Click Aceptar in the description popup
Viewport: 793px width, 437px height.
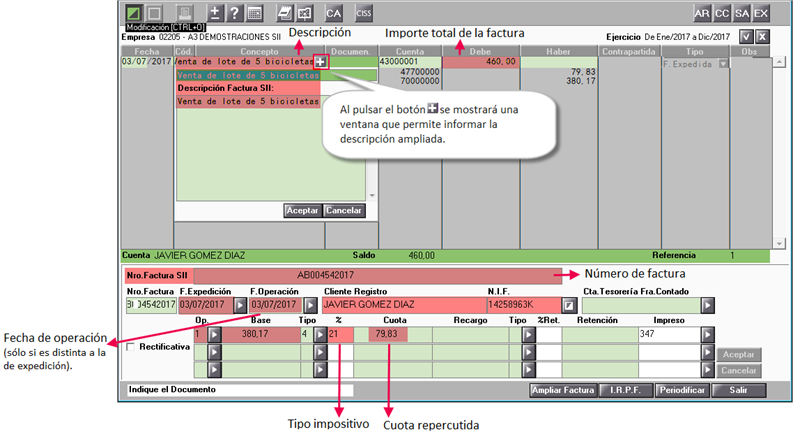click(x=302, y=210)
